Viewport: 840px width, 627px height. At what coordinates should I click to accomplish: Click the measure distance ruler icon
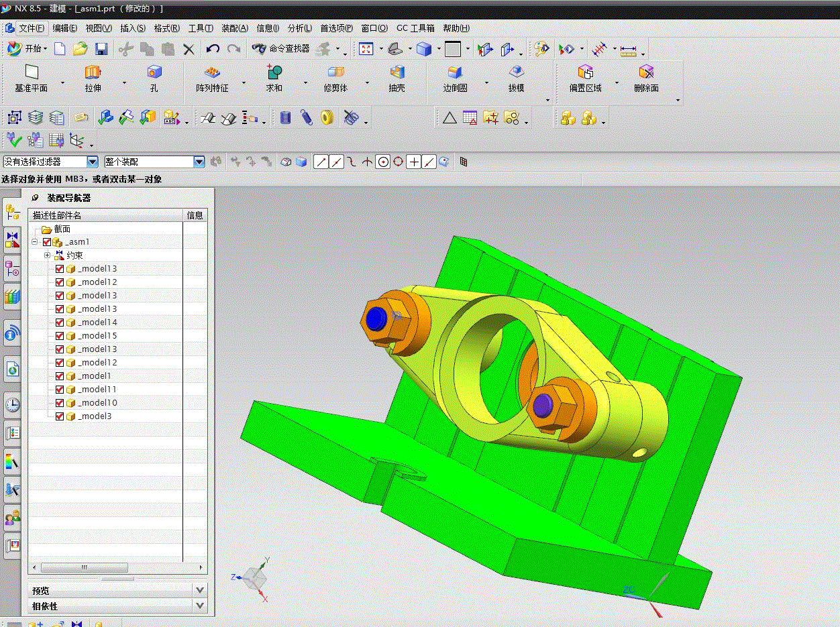629,49
